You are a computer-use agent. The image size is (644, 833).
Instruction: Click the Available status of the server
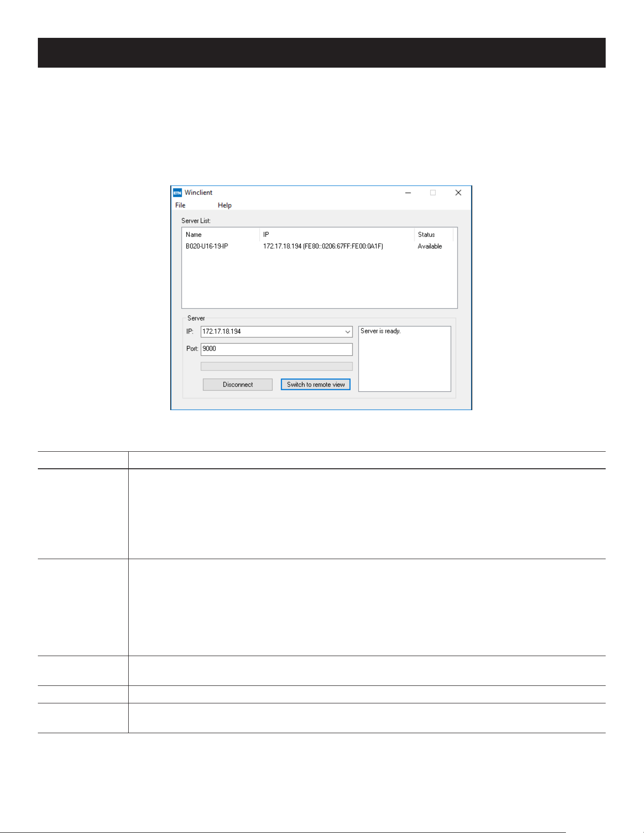click(x=430, y=246)
